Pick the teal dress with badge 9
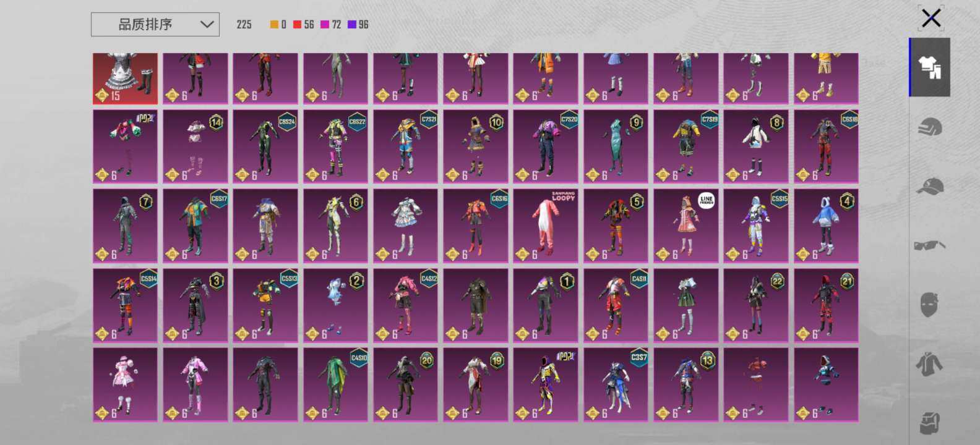 point(616,146)
